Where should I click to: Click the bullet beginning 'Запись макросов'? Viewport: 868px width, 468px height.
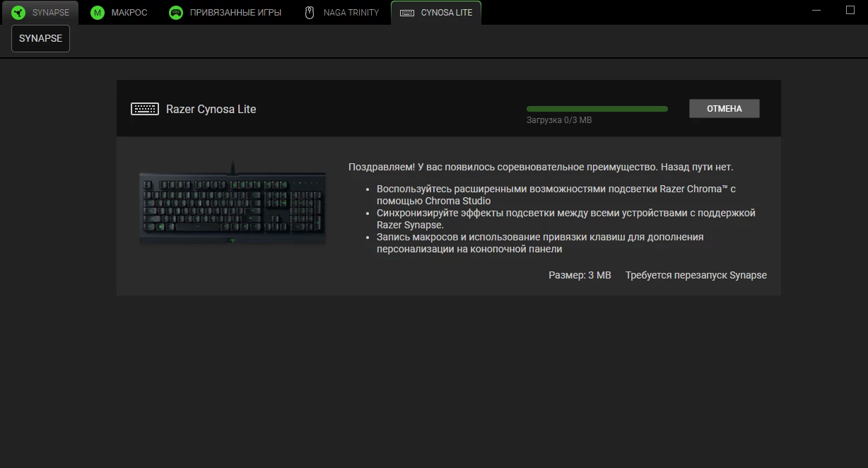[x=540, y=243]
